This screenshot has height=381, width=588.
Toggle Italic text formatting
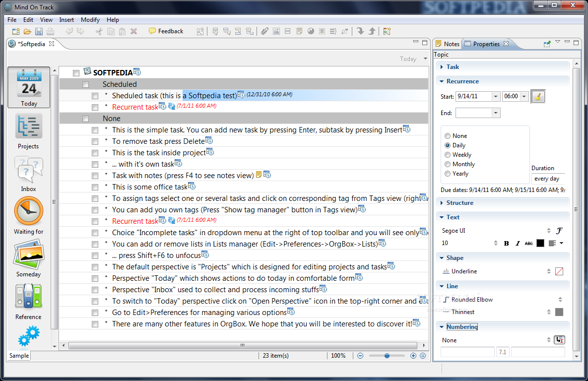click(x=518, y=244)
